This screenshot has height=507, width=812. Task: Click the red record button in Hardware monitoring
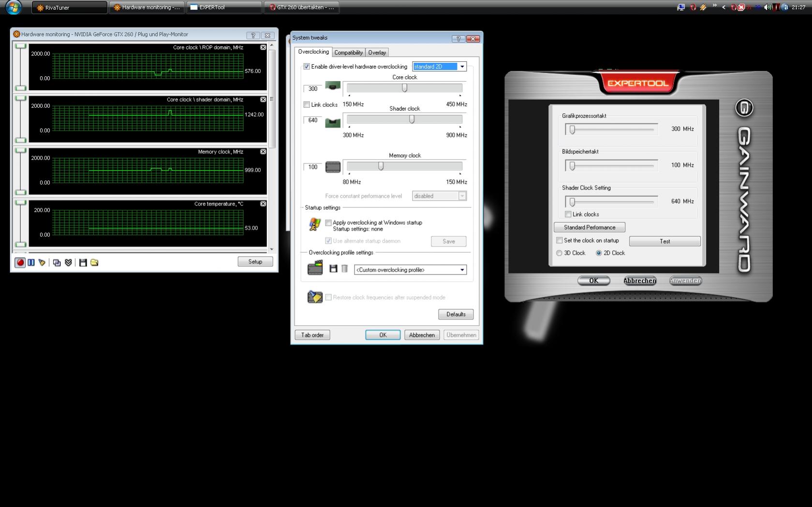point(20,262)
